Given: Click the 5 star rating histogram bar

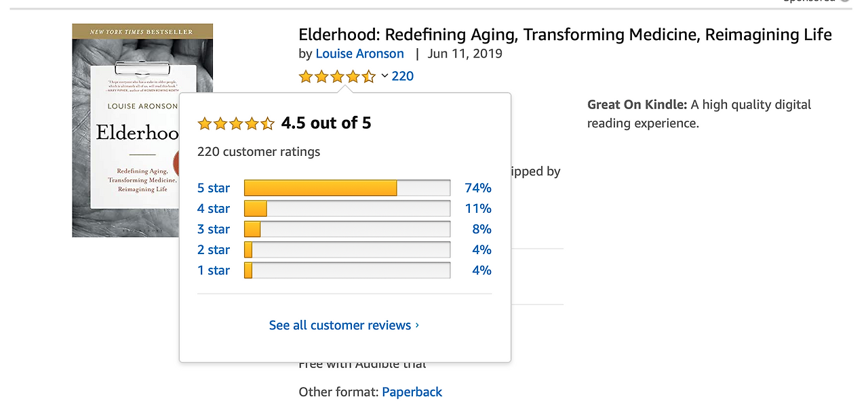Looking at the screenshot, I should pyautogui.click(x=347, y=188).
